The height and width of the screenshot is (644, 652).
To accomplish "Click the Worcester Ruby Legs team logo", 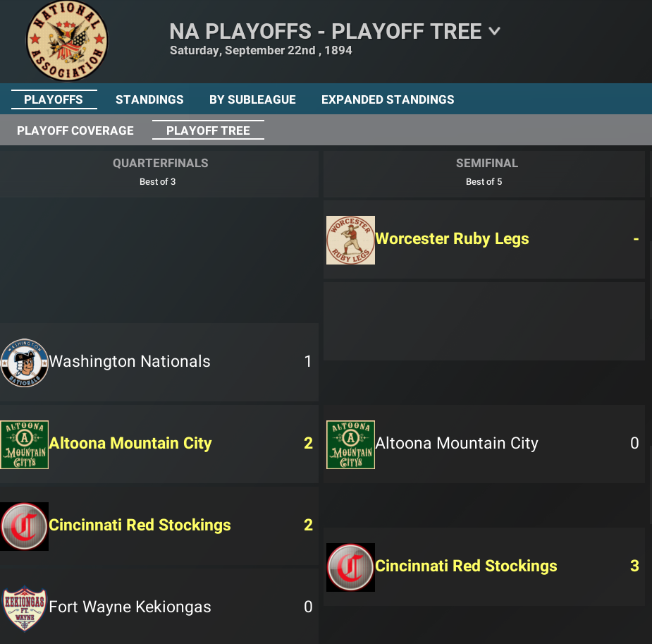I will 350,239.
